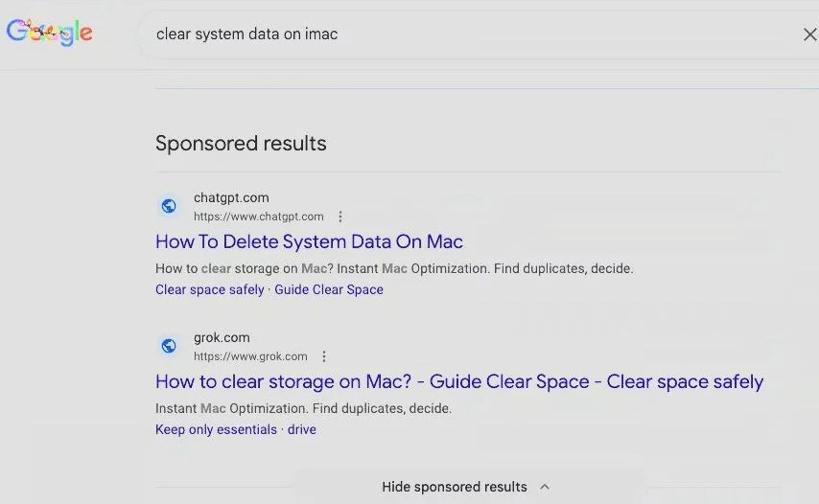Click the 'Sponsored results' heading

[241, 144]
